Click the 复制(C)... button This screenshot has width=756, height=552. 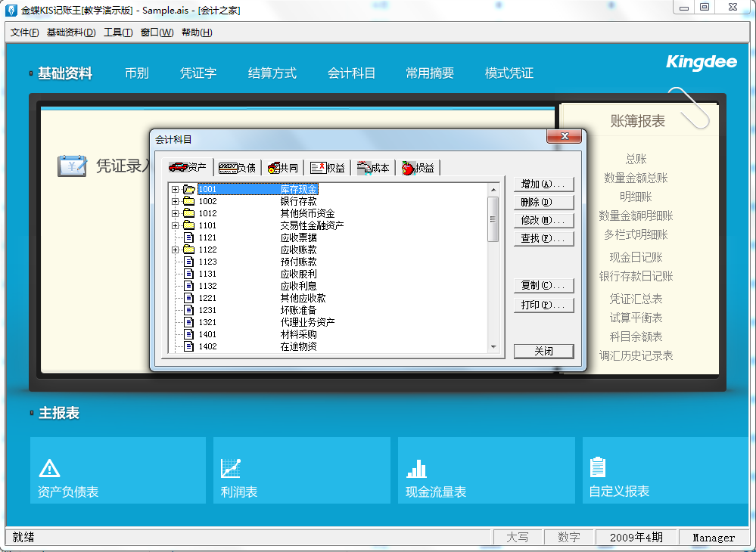coord(544,285)
